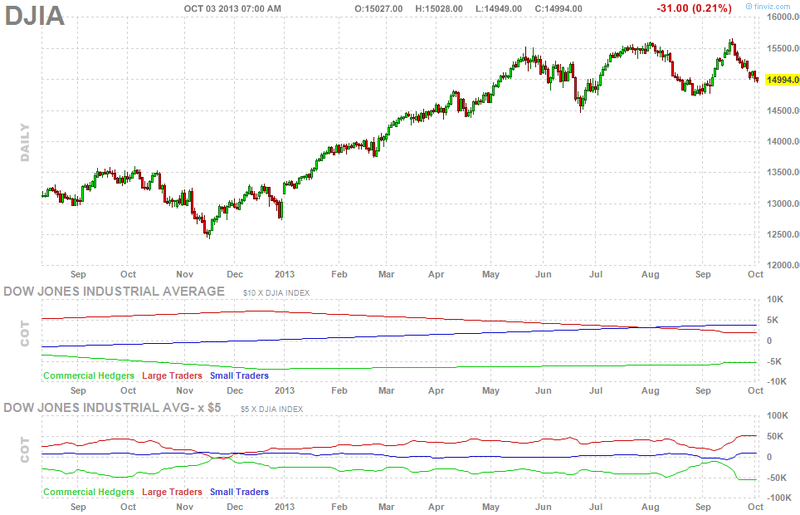Click the low value L:14949.00
800x515 pixels.
click(x=498, y=9)
